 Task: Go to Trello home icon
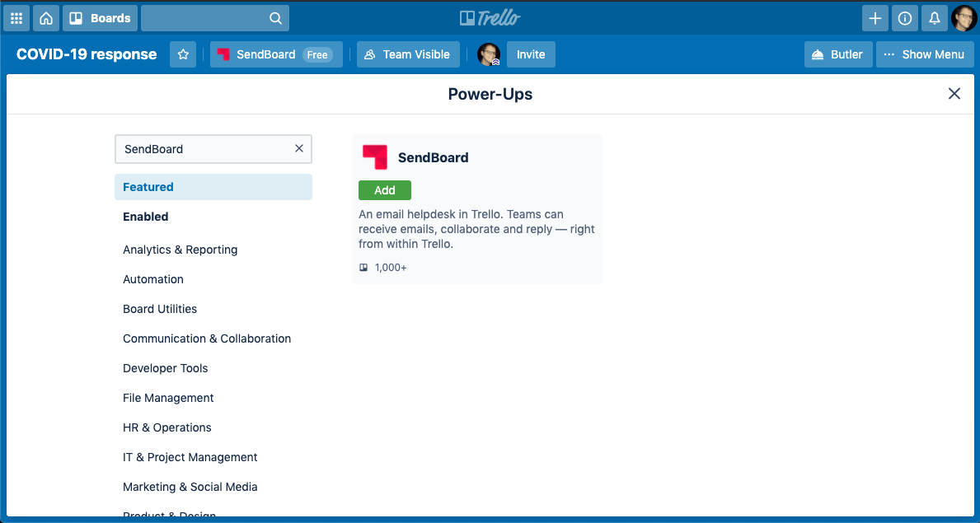click(x=45, y=18)
